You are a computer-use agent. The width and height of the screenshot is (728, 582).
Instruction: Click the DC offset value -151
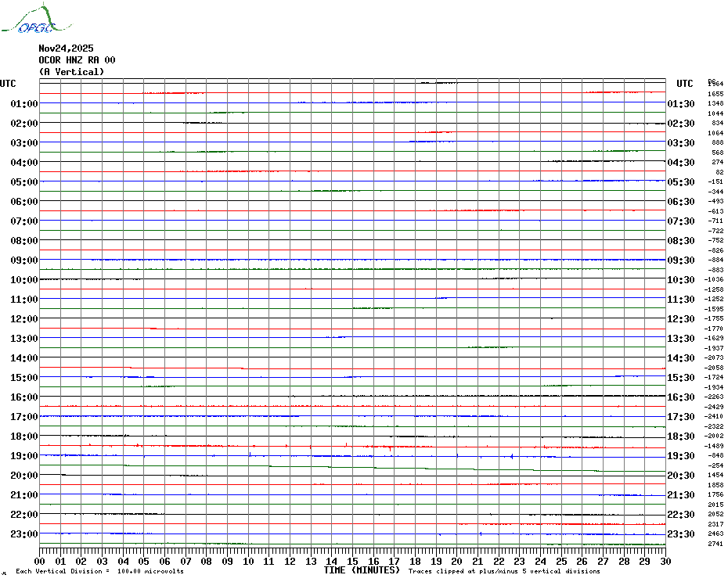pyautogui.click(x=715, y=182)
